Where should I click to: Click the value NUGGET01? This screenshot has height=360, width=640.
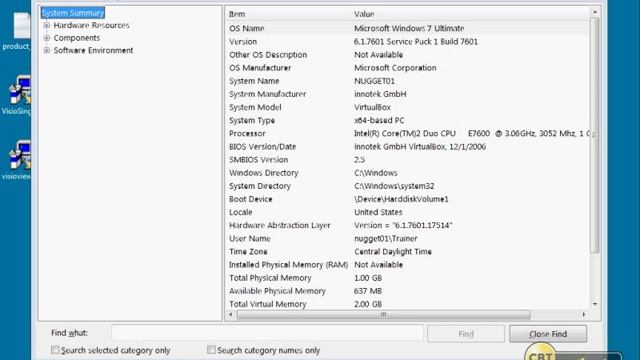point(374,81)
